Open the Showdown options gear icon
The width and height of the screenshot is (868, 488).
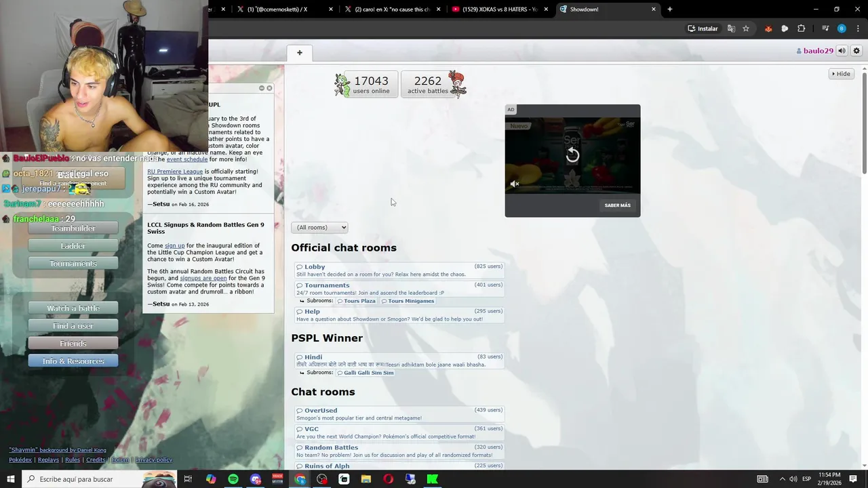856,51
